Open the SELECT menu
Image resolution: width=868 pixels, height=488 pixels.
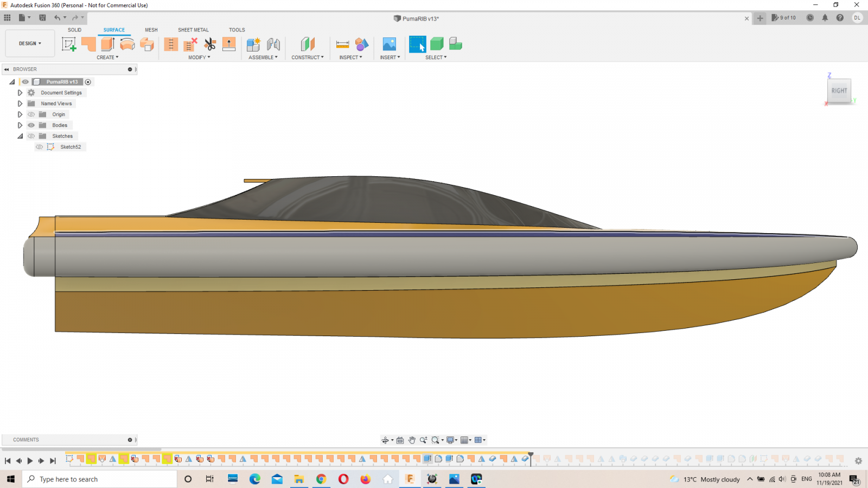click(x=436, y=57)
